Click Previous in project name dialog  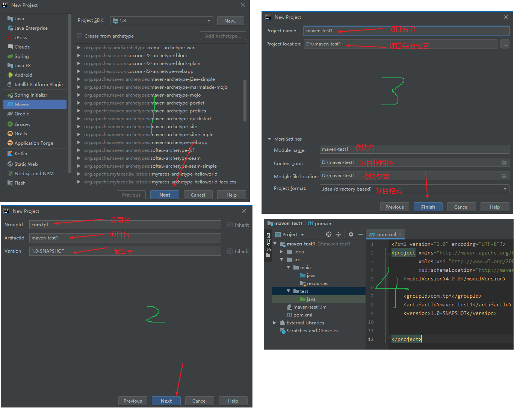coord(394,207)
